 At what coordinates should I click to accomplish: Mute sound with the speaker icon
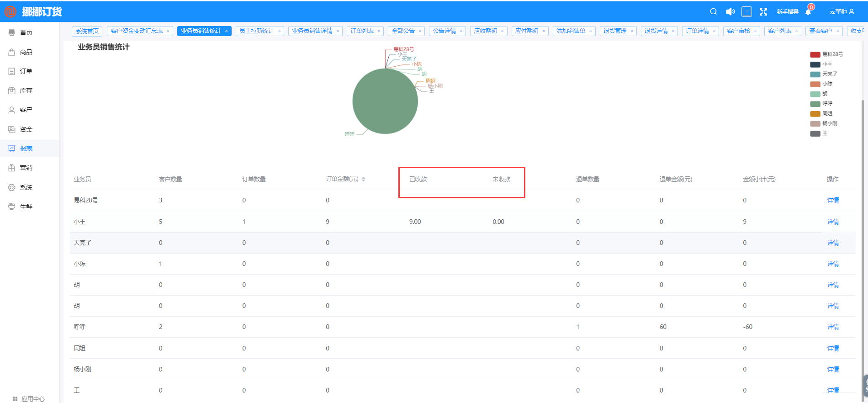pyautogui.click(x=730, y=12)
